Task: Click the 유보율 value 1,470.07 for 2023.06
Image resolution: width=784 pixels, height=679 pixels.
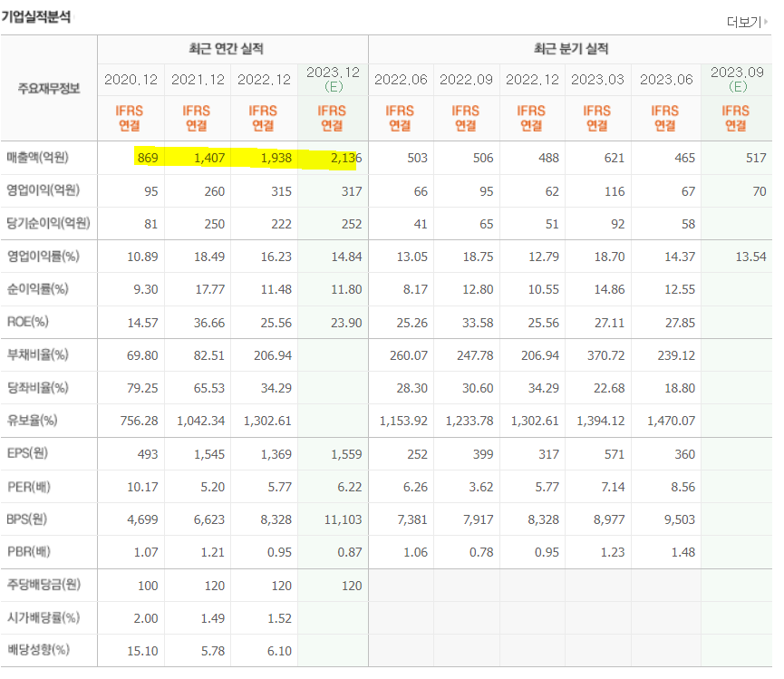Action: [x=671, y=421]
